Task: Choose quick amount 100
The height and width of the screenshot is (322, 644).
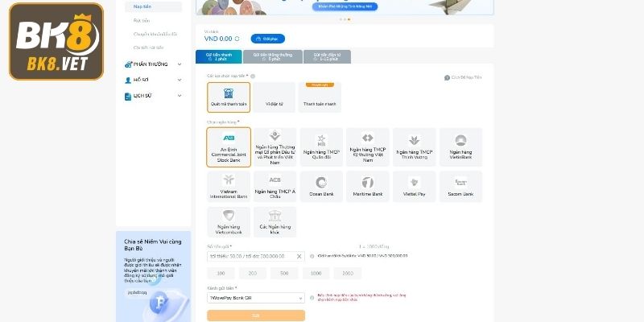Action: pos(221,273)
